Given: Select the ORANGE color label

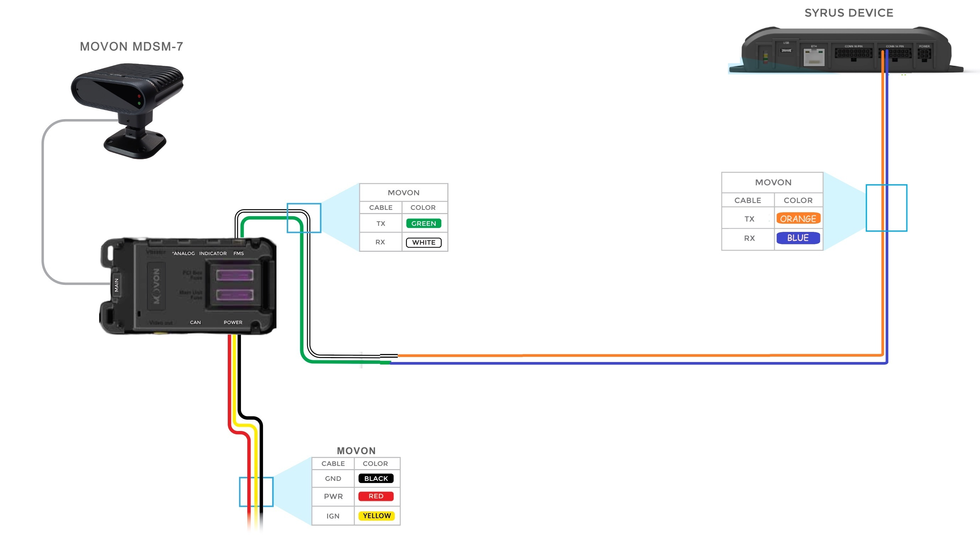Looking at the screenshot, I should point(798,218).
